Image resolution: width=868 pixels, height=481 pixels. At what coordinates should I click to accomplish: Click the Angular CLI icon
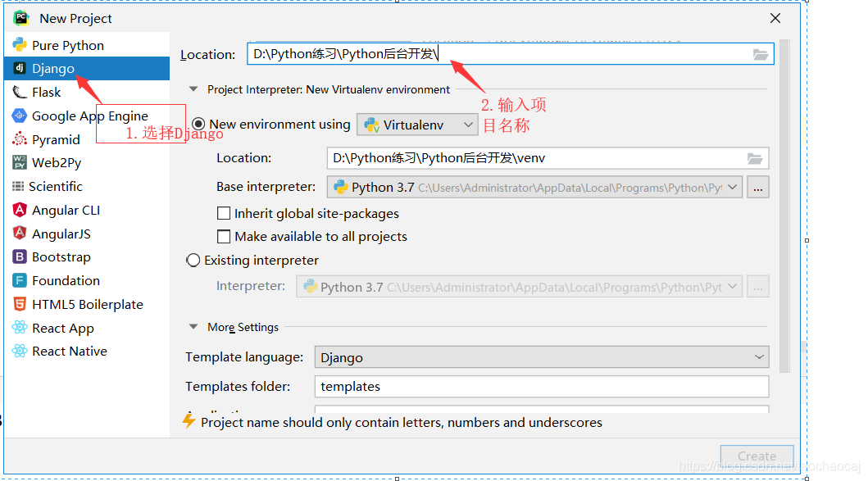coord(20,210)
